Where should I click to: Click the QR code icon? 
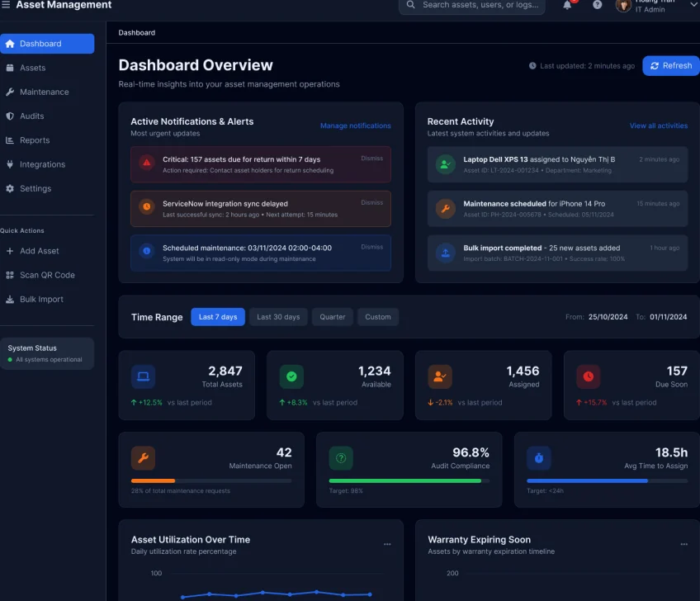(10, 275)
